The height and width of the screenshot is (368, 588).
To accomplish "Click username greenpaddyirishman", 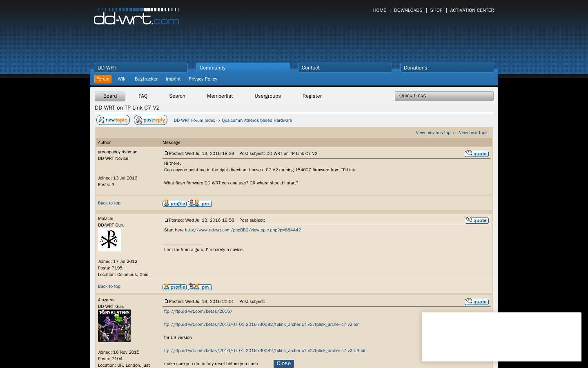I will pos(118,152).
